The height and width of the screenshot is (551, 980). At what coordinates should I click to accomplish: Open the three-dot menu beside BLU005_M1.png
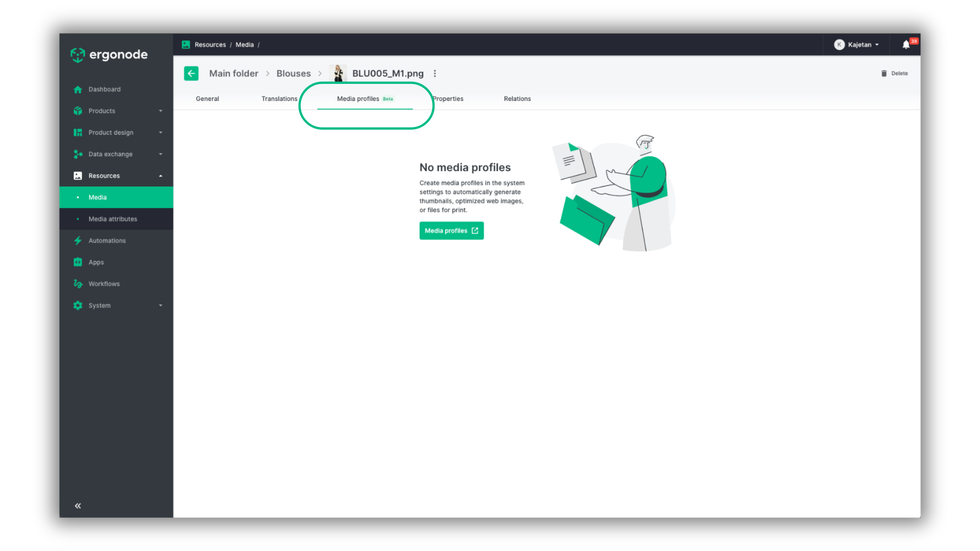tap(435, 73)
